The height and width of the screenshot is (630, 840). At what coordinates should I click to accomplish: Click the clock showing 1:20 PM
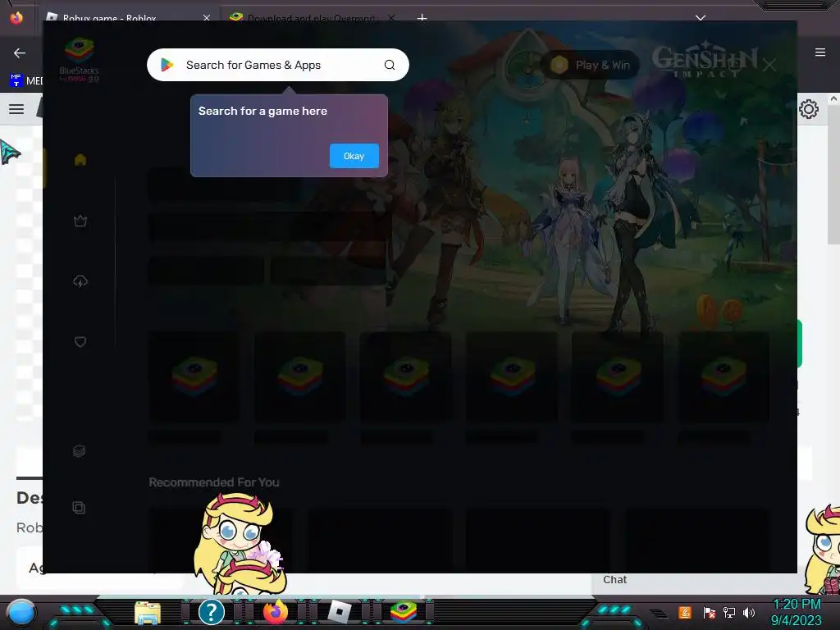pos(797,605)
